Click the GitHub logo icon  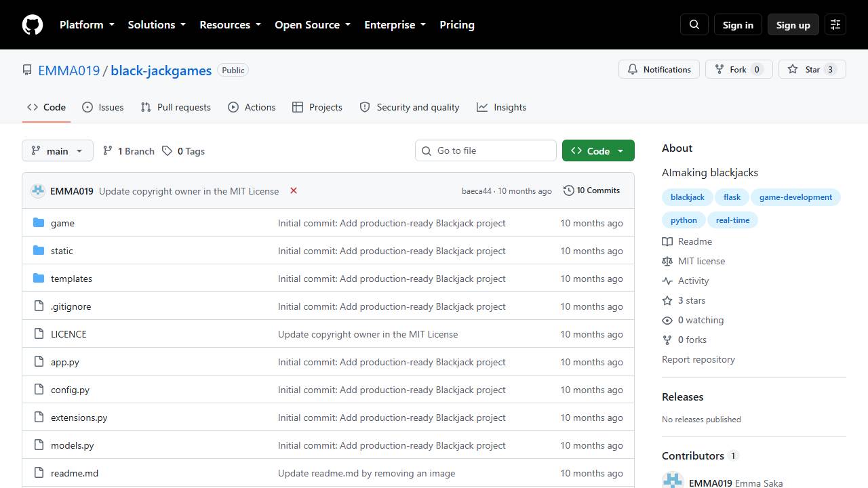(33, 24)
